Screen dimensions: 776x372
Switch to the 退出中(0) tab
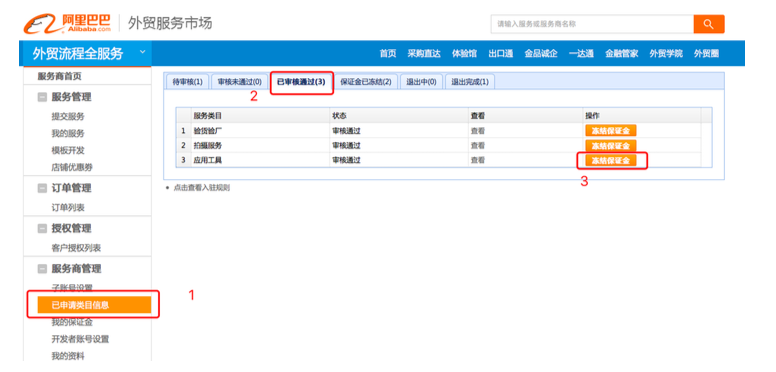[421, 82]
